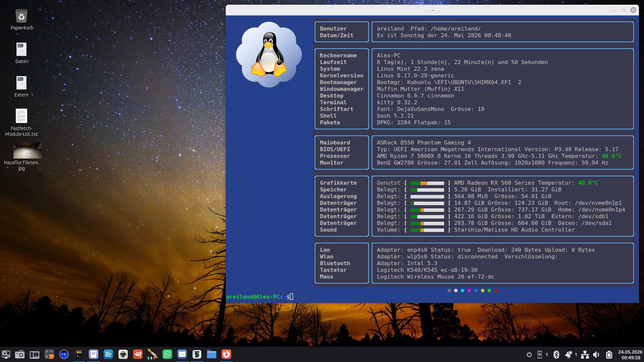This screenshot has height=362, width=644.
Task: Click the red color dot in the terminal
Action: pos(496,291)
